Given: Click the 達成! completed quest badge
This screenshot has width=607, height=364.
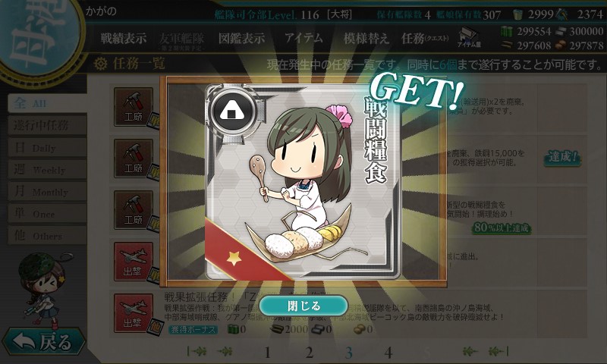Looking at the screenshot, I should tap(562, 158).
